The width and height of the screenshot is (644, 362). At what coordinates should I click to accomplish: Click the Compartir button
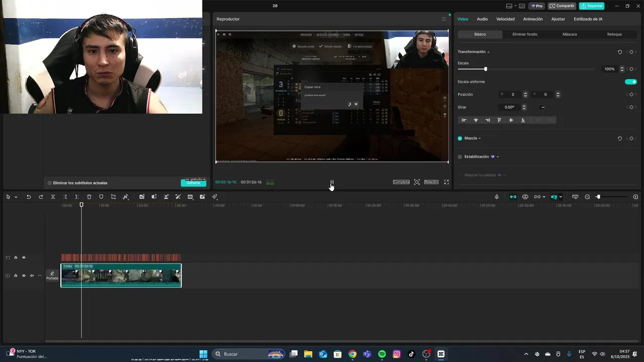pyautogui.click(x=562, y=6)
